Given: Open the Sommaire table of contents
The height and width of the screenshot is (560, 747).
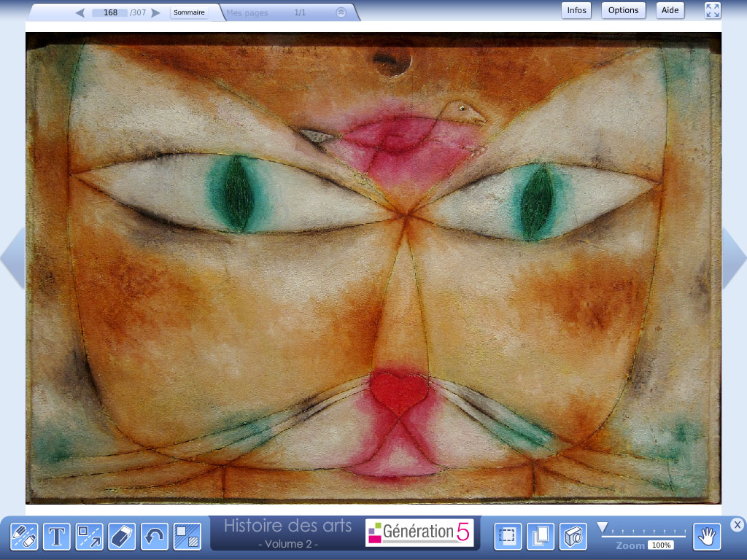Looking at the screenshot, I should 189,12.
